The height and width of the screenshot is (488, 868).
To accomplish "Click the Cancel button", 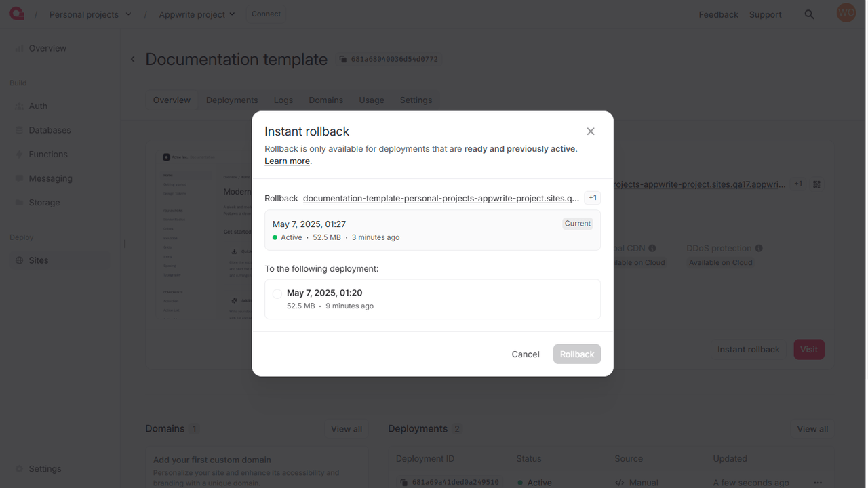I will (526, 354).
